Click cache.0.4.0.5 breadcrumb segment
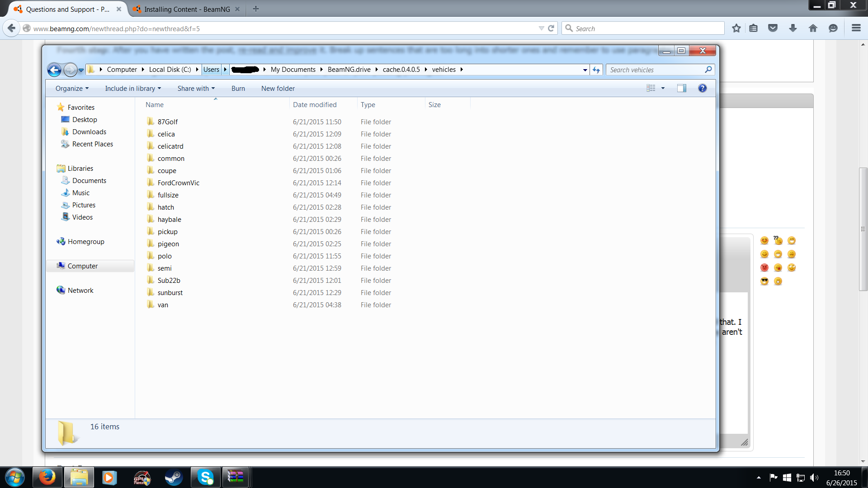 [401, 70]
